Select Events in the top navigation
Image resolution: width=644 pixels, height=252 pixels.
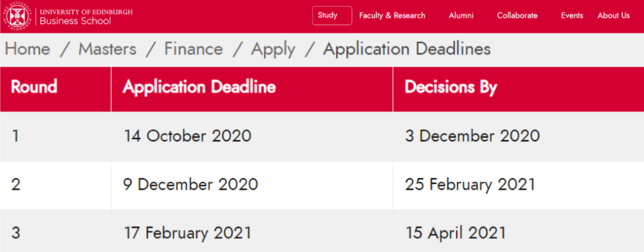coord(572,15)
